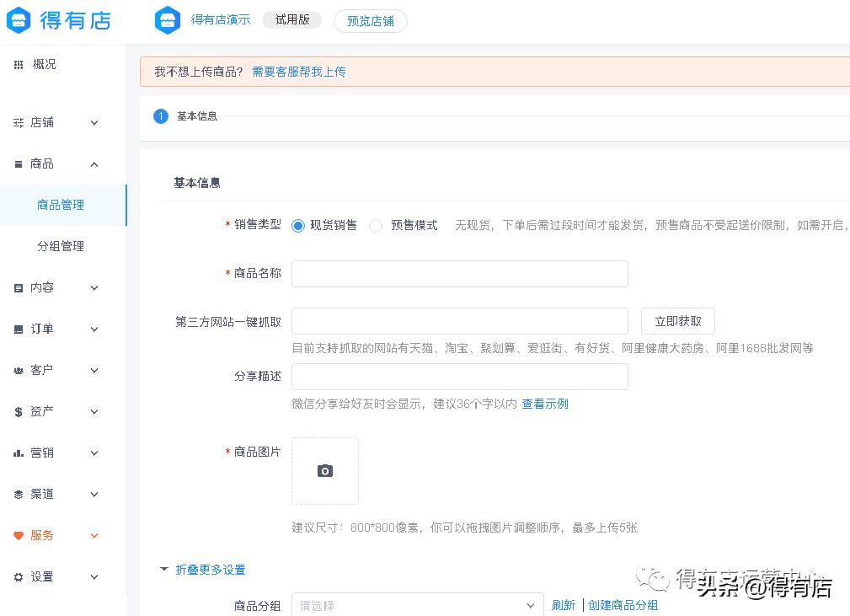
Task: Select the 营销 marketing icon
Action: [19, 453]
